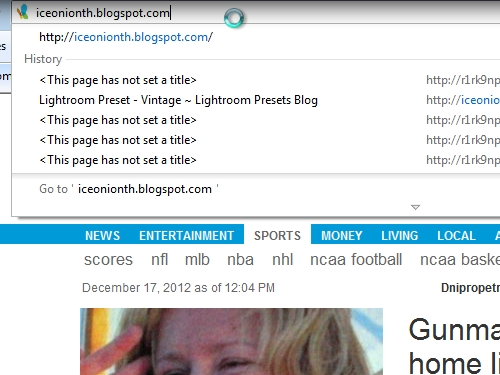The image size is (500, 375).
Task: Open the mlb section link
Action: point(197,259)
